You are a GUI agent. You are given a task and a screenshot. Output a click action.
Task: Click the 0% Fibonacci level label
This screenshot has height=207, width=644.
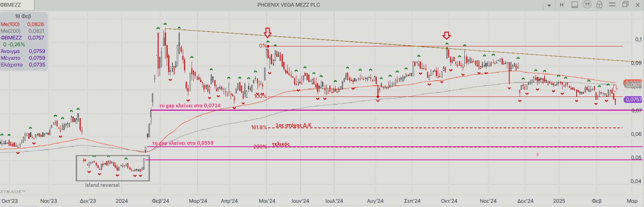point(263,45)
